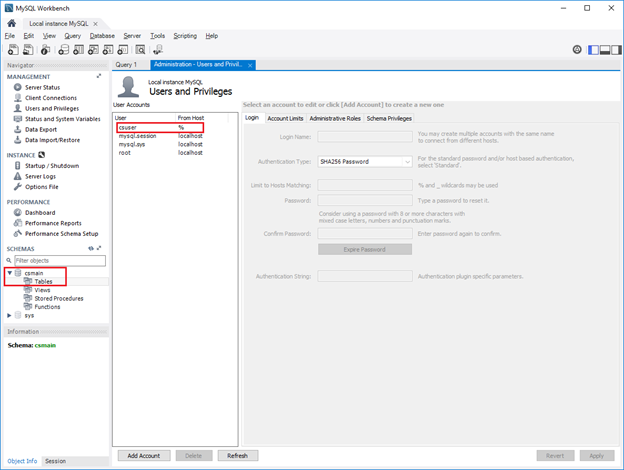This screenshot has height=470, width=624.
Task: Maximize the Schemas section icon
Action: point(99,248)
